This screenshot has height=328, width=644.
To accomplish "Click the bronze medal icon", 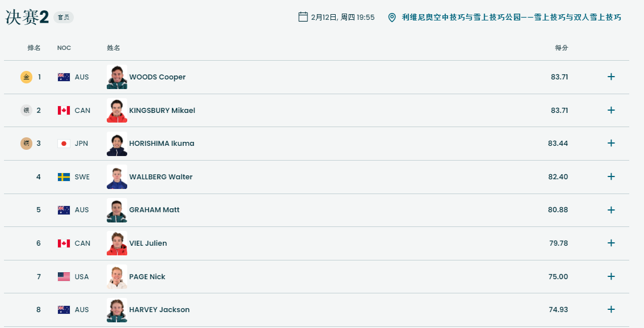I will [x=26, y=143].
